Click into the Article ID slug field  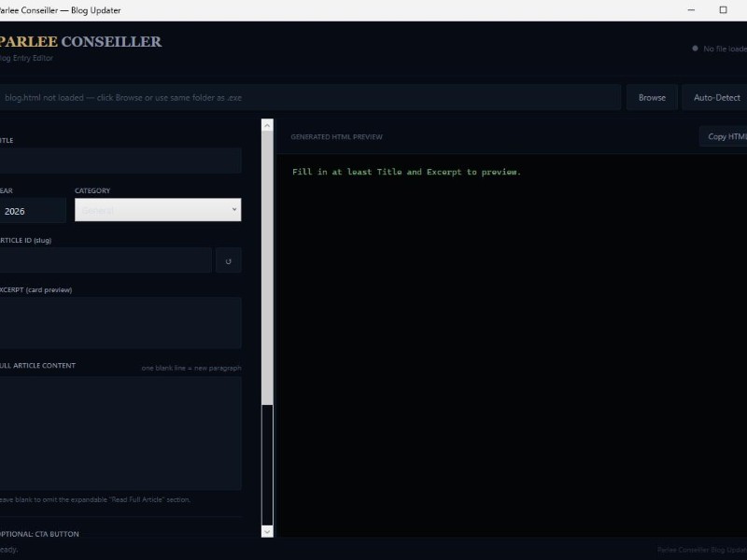pyautogui.click(x=105, y=260)
